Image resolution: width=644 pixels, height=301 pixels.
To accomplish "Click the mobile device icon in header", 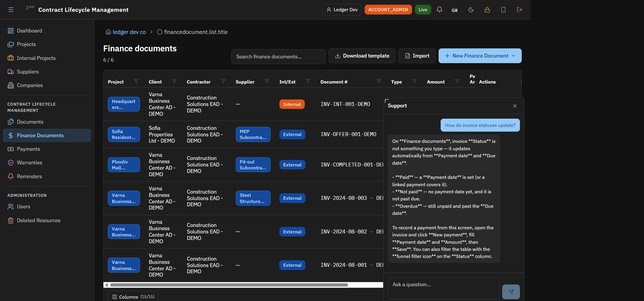I will pos(503,10).
